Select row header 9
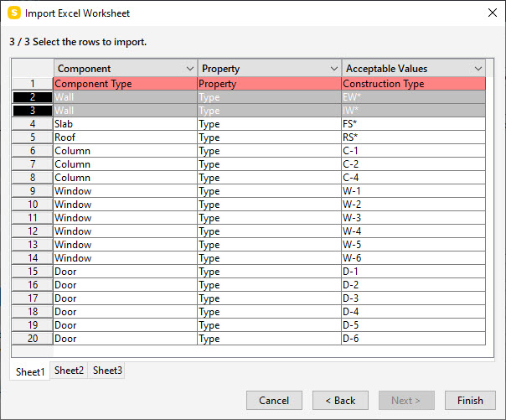 click(x=33, y=191)
